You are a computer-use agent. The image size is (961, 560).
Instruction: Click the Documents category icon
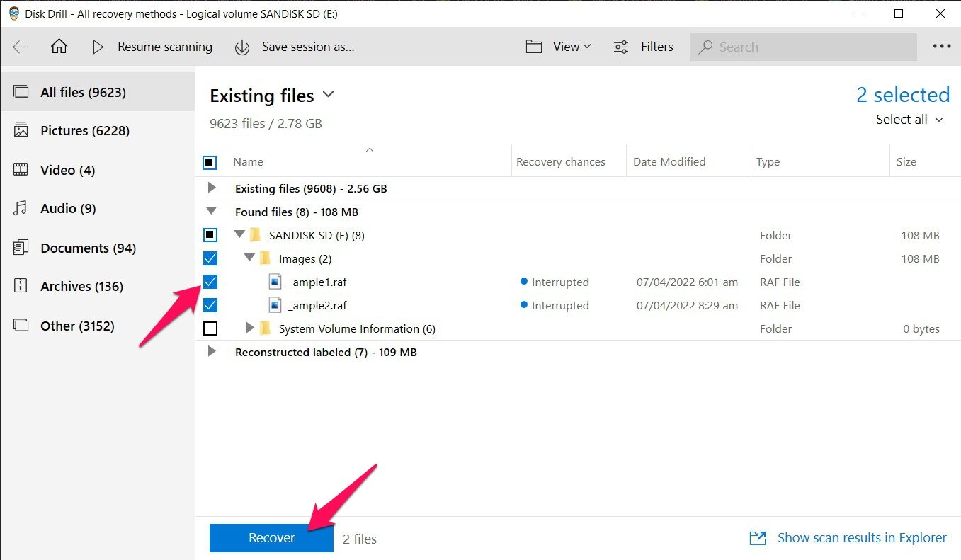click(21, 248)
